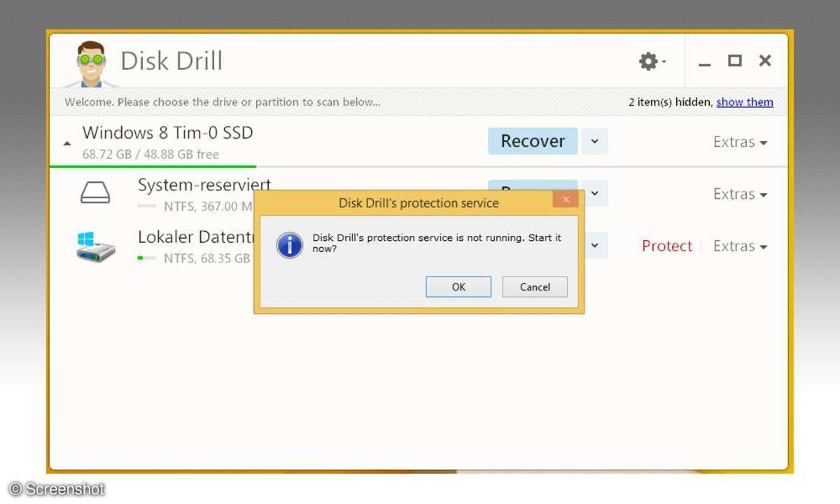Open Extras menu next to Protect
Viewport: 840px width, 504px height.
coord(740,246)
